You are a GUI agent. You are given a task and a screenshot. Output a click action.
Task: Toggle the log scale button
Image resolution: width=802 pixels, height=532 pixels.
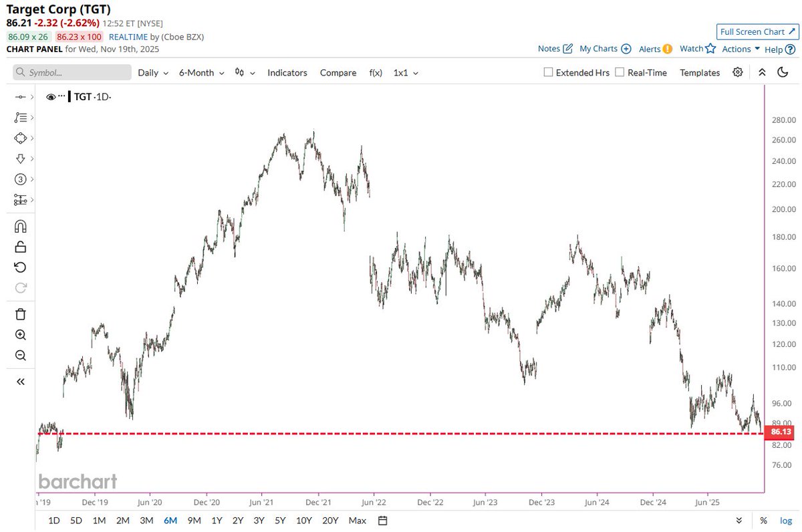[x=786, y=520]
